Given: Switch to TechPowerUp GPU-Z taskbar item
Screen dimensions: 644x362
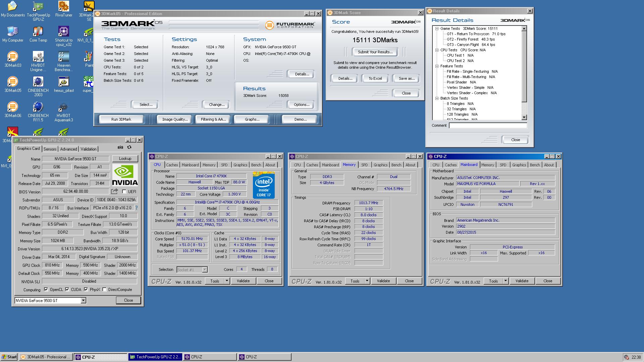Looking at the screenshot, I should [155, 357].
